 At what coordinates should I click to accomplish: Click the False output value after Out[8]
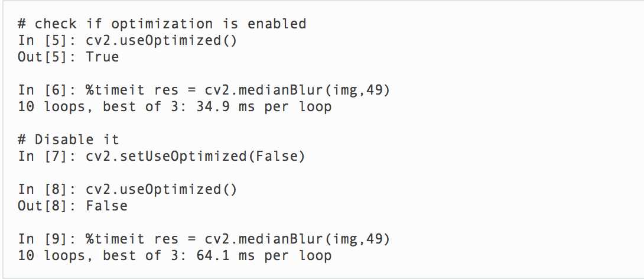pos(106,206)
